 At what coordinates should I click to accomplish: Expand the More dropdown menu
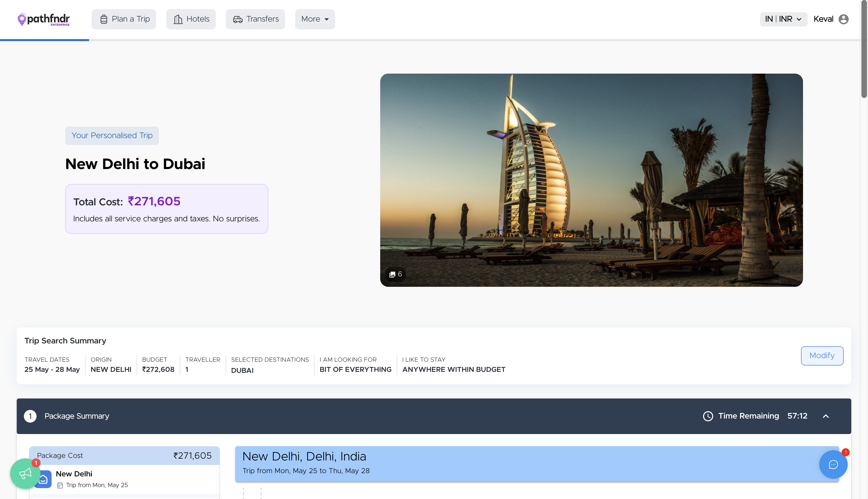pyautogui.click(x=315, y=19)
